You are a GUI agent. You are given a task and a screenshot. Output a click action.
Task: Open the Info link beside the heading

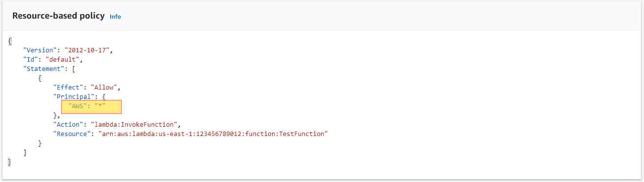[x=115, y=17]
